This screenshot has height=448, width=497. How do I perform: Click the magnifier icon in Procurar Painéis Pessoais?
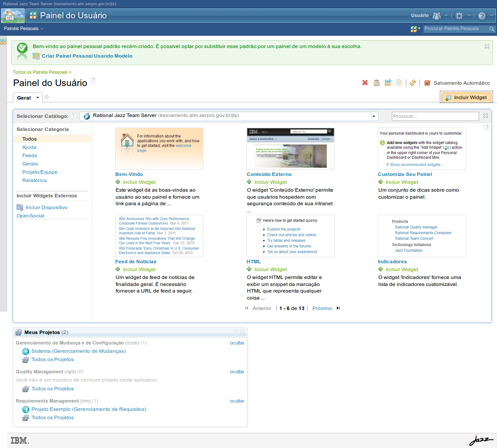click(492, 29)
